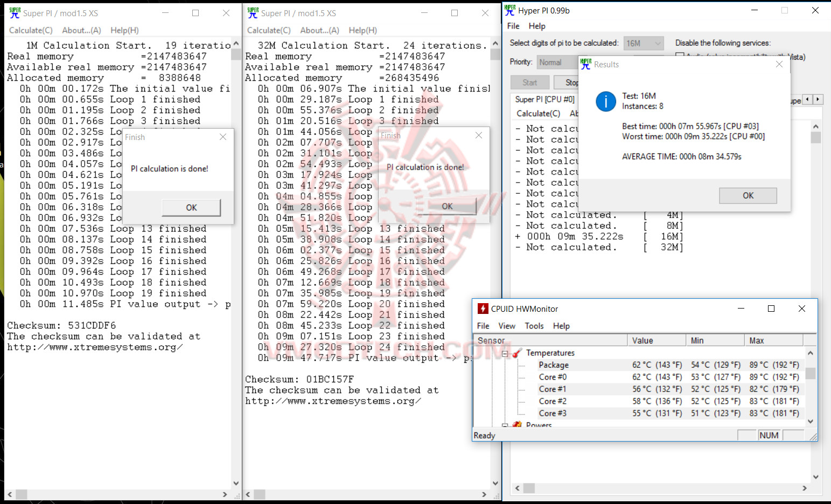
Task: Click the 32M window horizontal scrollbar left arrow
Action: (248, 494)
